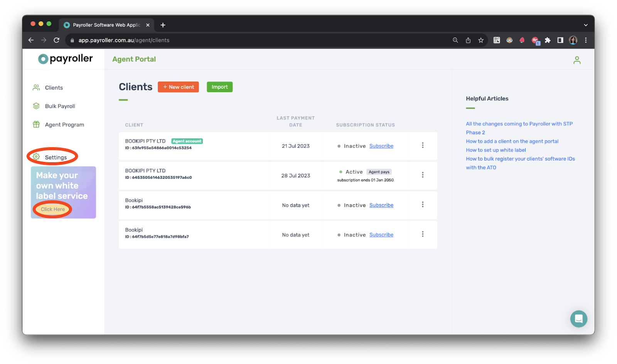
Task: Open the Chrome extensions puzzle icon
Action: click(548, 40)
